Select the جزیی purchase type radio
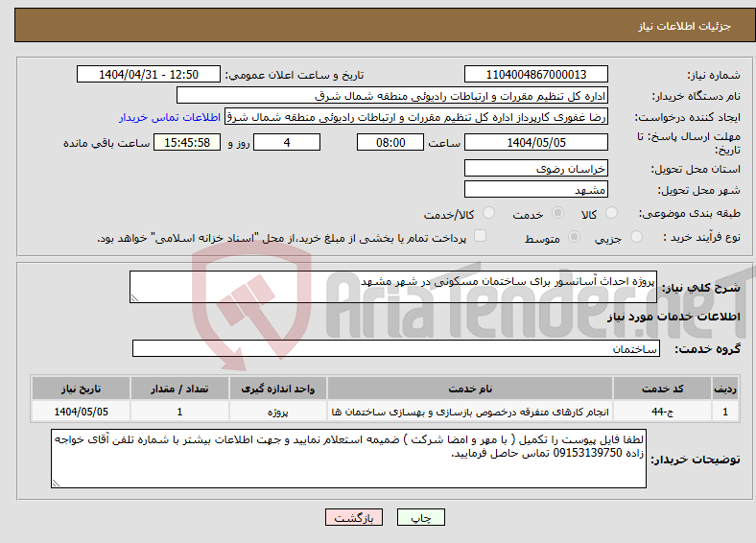Viewport: 756px width, 543px height. click(x=636, y=237)
